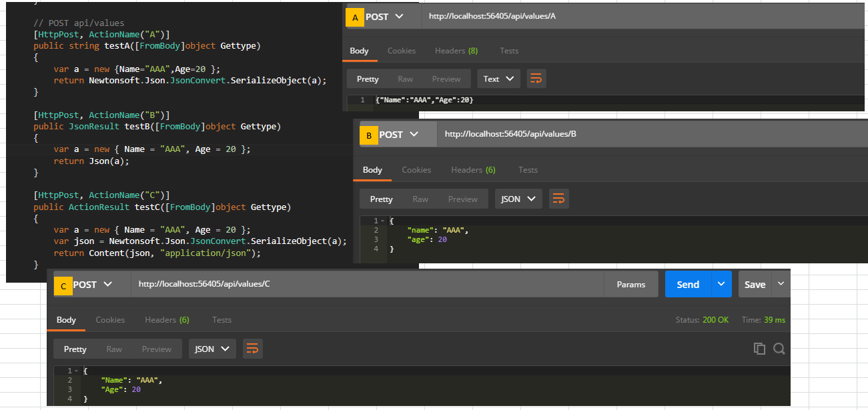This screenshot has height=410, width=868.
Task: Switch to Preview view in request B
Action: pos(463,199)
